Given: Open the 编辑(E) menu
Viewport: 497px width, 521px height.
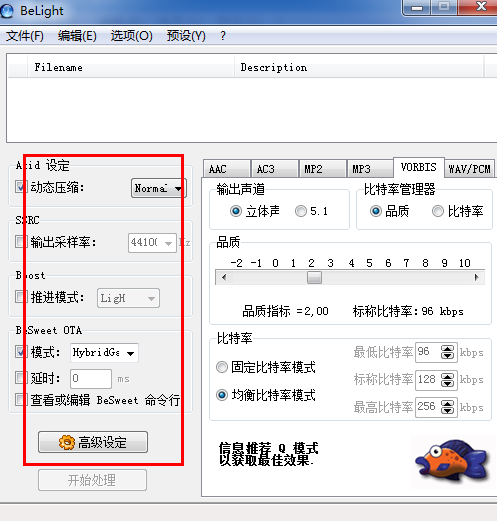Looking at the screenshot, I should tap(77, 36).
